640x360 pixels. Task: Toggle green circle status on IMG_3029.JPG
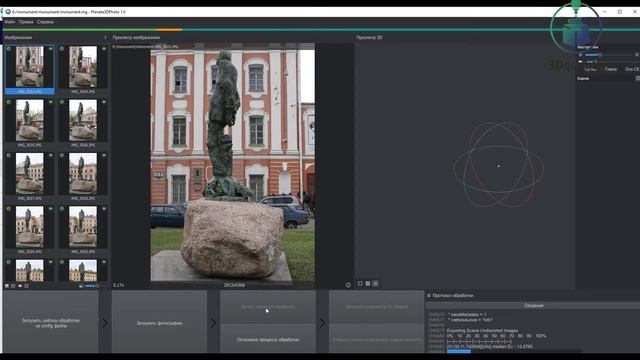(x=9, y=209)
